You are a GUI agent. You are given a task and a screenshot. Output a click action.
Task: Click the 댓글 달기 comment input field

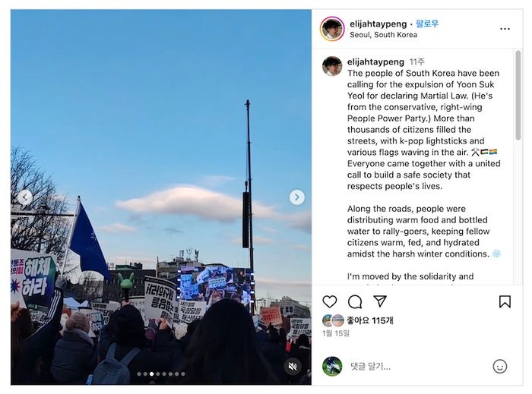pyautogui.click(x=419, y=366)
